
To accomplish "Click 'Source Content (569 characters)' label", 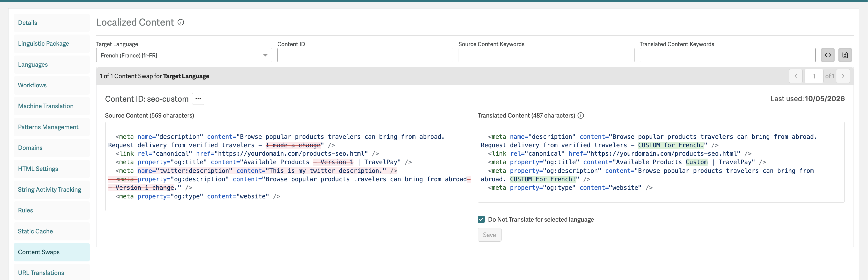I will 149,116.
